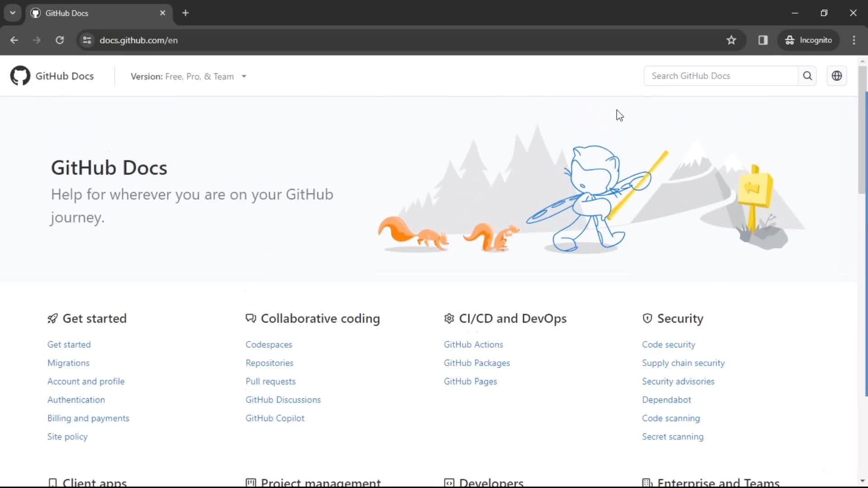The image size is (868, 488).
Task: Click the address bar URL
Action: [138, 40]
